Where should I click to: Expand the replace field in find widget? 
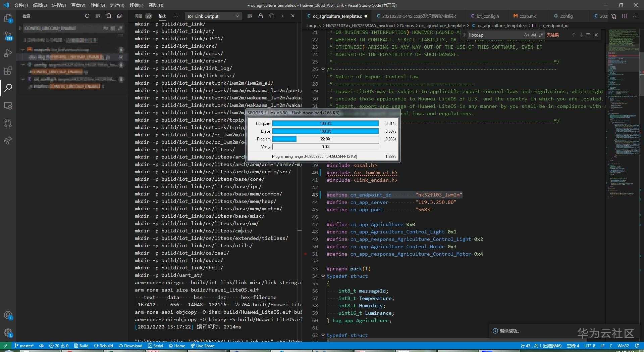[465, 35]
